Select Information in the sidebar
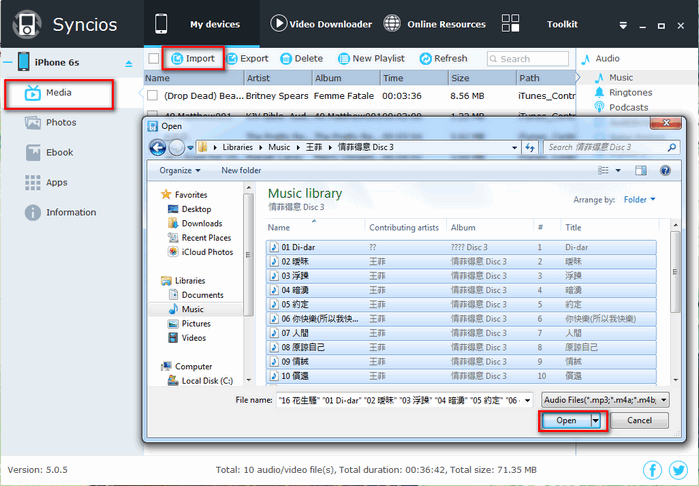The width and height of the screenshot is (699, 486). [x=60, y=212]
